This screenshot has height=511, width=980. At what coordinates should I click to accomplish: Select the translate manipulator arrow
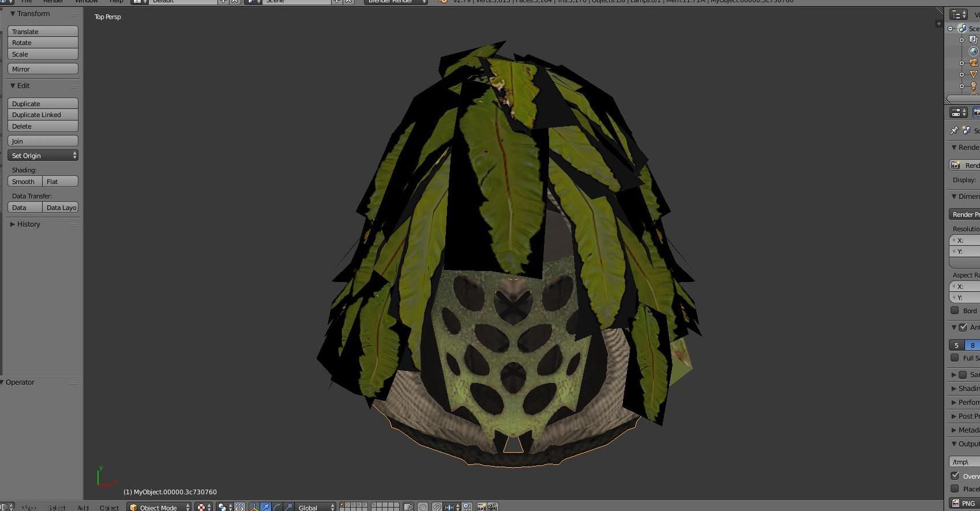[x=266, y=507]
